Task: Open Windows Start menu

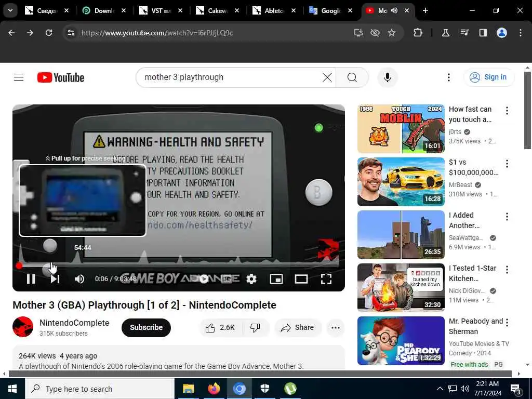Action: point(12,389)
